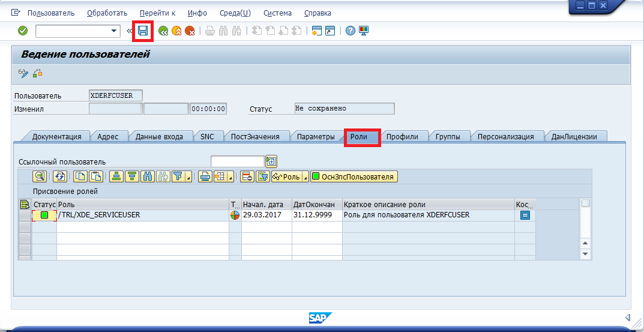Expand the Роль button dropdown arrow
Image resolution: width=644 pixels, height=332 pixels.
[305, 177]
